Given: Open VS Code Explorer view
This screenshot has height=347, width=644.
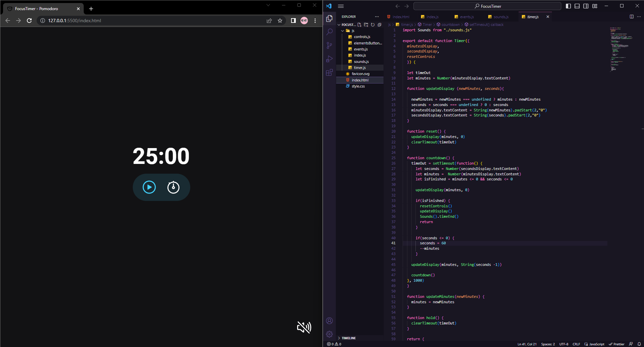Looking at the screenshot, I should click(x=329, y=19).
